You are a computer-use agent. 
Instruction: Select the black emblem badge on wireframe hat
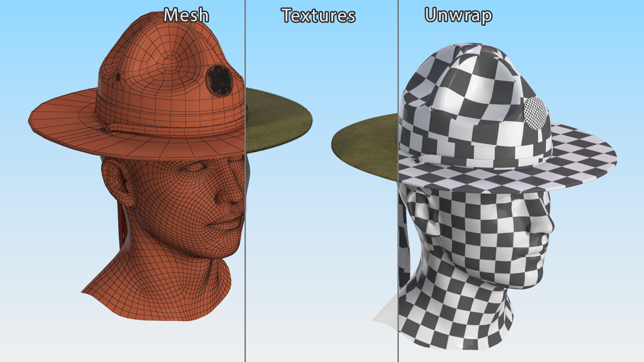[x=220, y=80]
